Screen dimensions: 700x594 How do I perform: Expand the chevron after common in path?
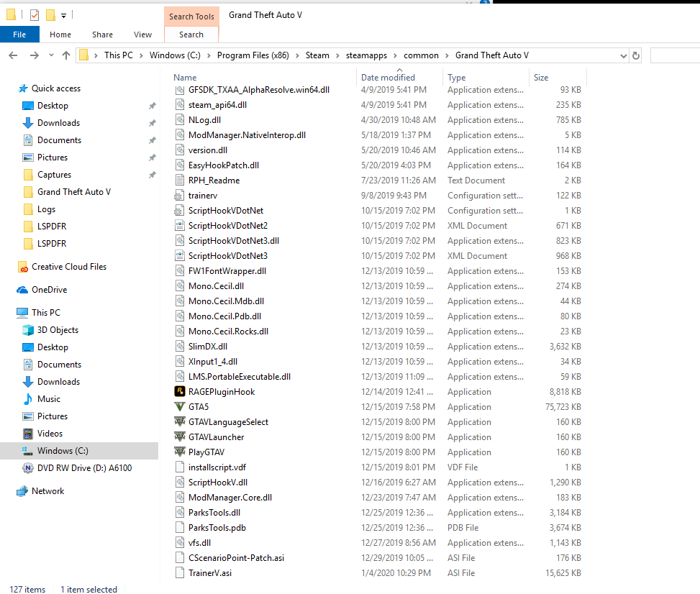(x=447, y=55)
